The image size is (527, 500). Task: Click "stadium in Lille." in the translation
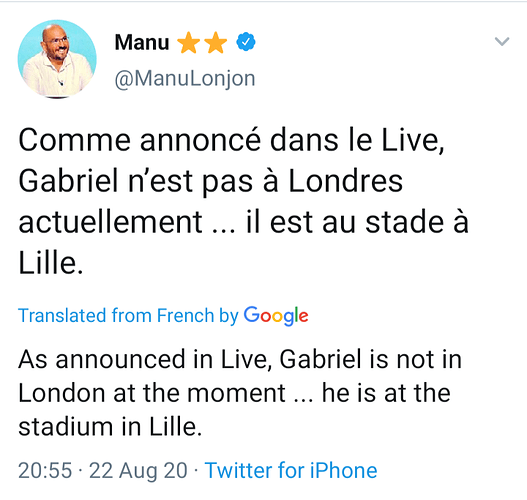(x=110, y=426)
